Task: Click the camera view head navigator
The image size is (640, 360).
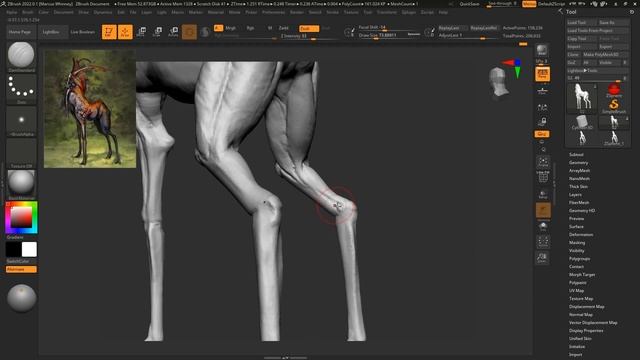Action: [498, 82]
